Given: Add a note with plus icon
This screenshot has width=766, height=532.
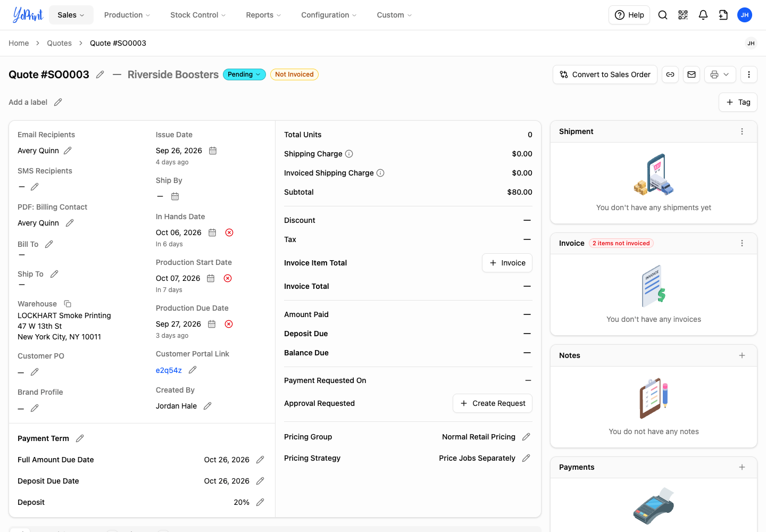Looking at the screenshot, I should coord(742,355).
